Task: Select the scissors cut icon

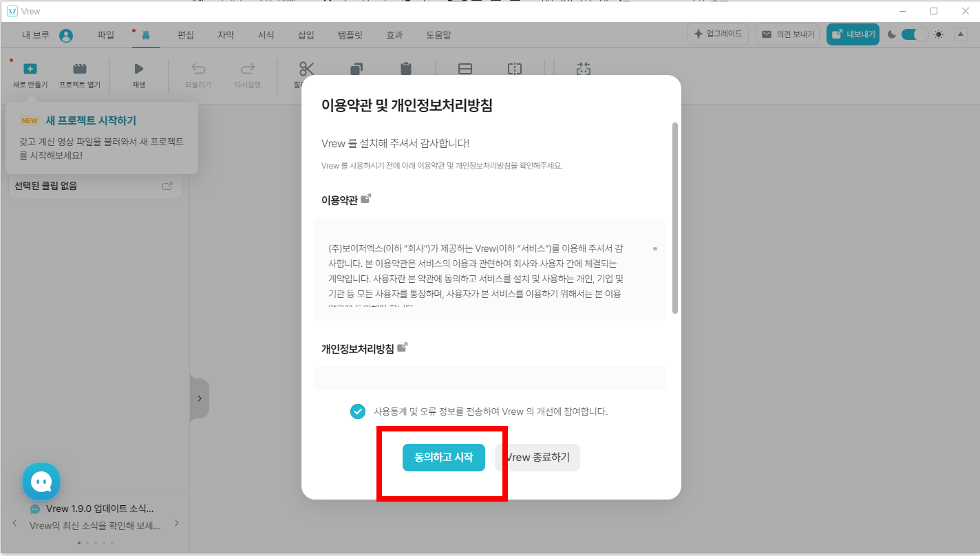Action: pos(307,69)
